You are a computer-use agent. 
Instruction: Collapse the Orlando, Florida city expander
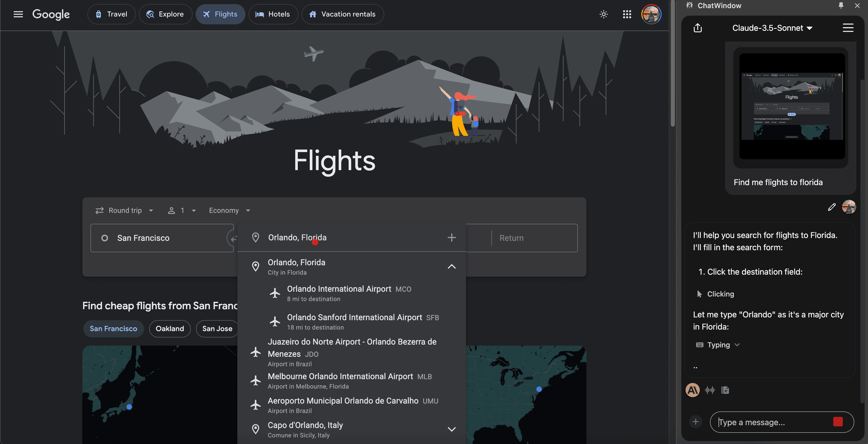[451, 267]
